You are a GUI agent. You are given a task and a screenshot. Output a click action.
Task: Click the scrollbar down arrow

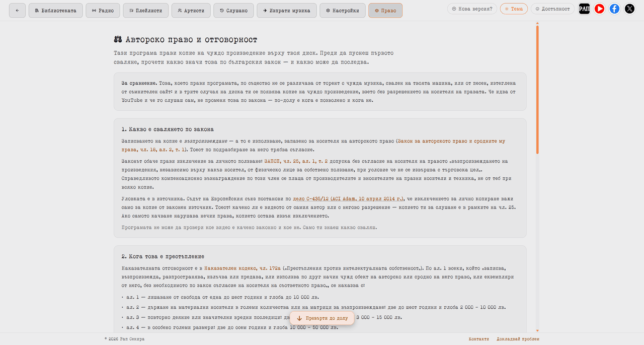tap(537, 330)
